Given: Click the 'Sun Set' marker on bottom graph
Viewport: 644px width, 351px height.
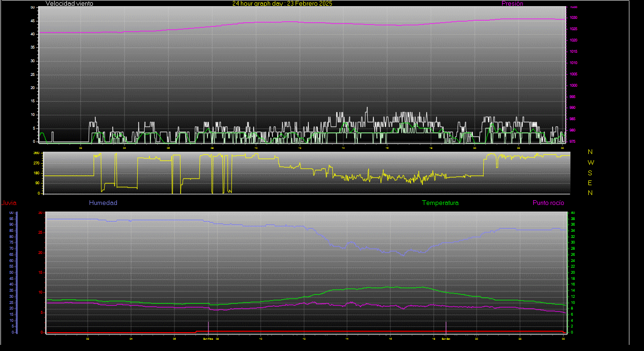Looking at the screenshot, I should (446, 338).
